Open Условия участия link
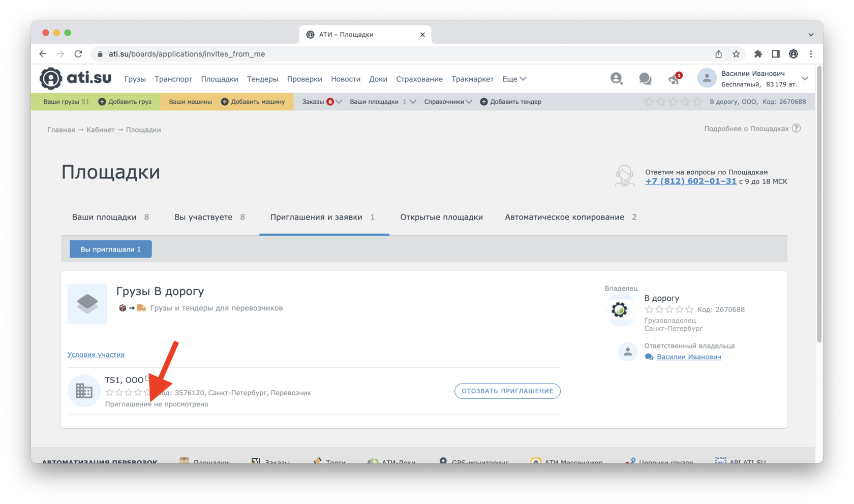Viewport: 854px width, 504px height. pyautogui.click(x=96, y=355)
